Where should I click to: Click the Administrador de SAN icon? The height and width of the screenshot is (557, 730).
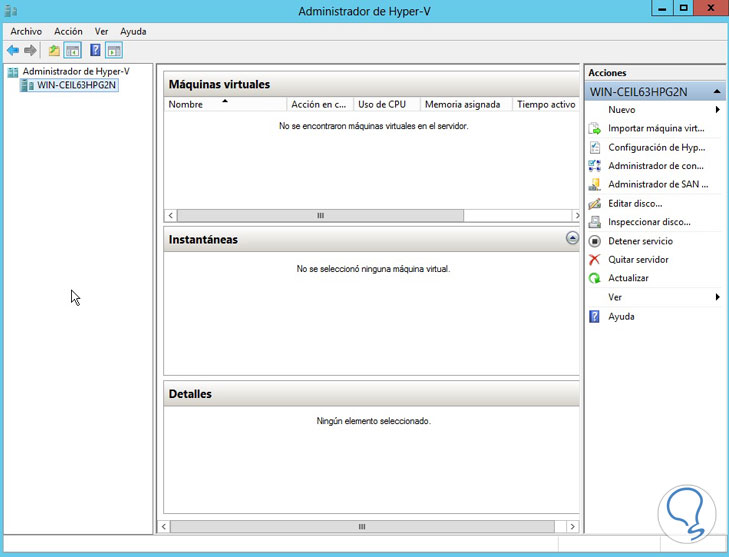(x=595, y=184)
